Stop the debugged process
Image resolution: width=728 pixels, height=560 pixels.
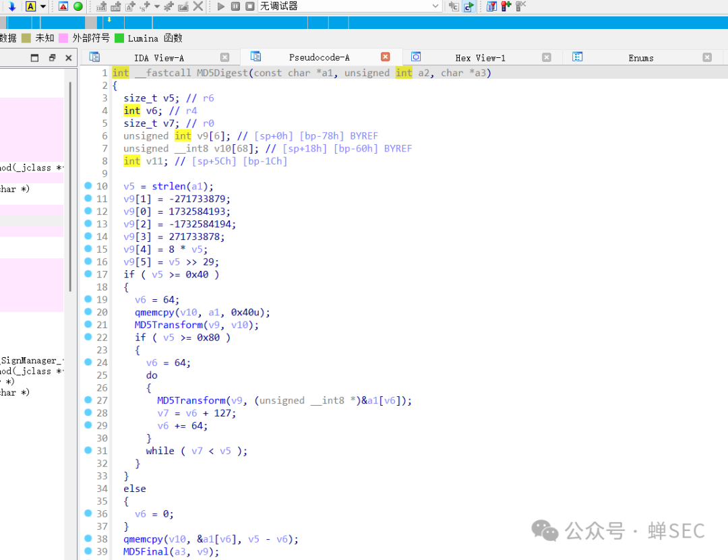coord(250,6)
